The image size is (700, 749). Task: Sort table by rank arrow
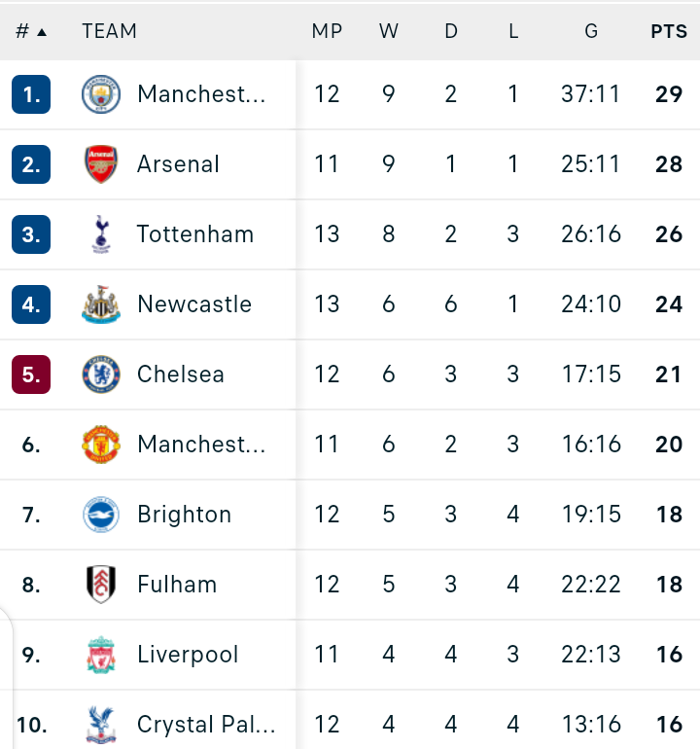42,32
